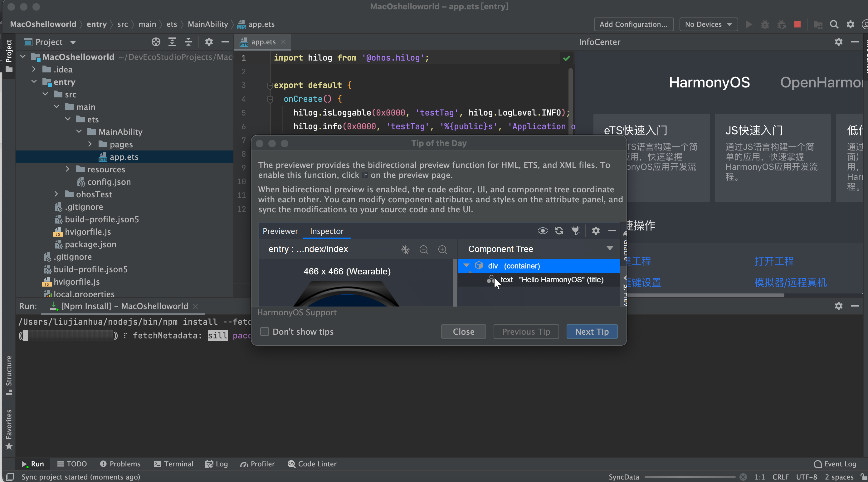This screenshot has width=868, height=482.
Task: Open the Profiler tool window
Action: pos(257,464)
